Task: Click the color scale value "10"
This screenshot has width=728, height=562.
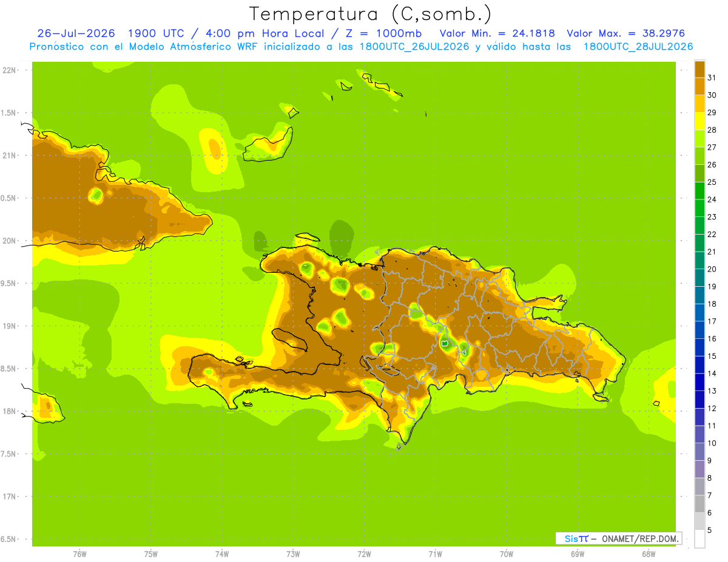Action: (712, 443)
